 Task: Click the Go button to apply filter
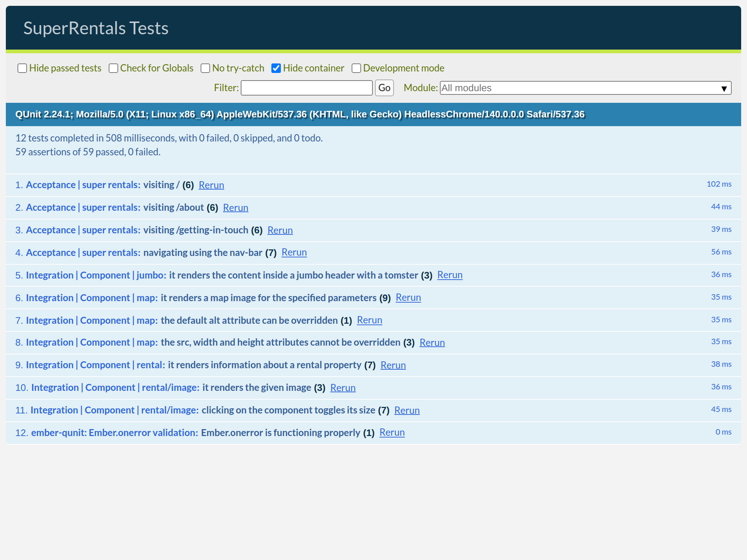coord(384,88)
